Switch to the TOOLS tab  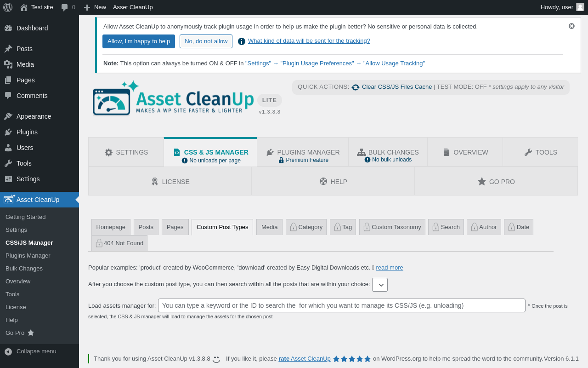tap(540, 152)
